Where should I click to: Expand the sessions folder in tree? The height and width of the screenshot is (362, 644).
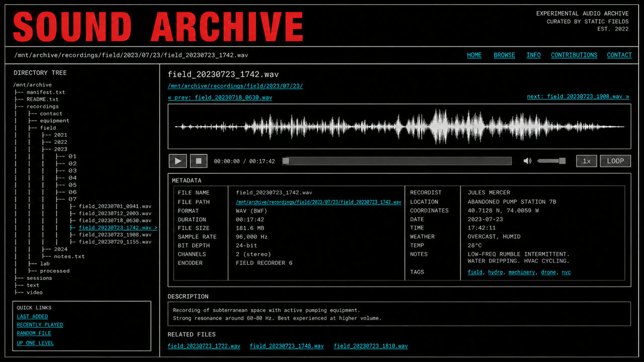39,278
